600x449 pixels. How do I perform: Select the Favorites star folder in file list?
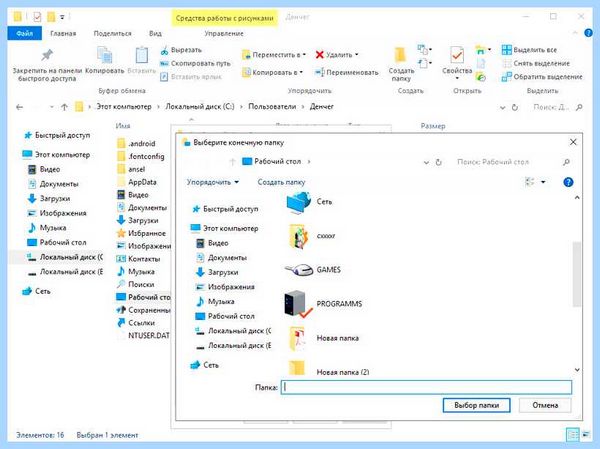141,233
